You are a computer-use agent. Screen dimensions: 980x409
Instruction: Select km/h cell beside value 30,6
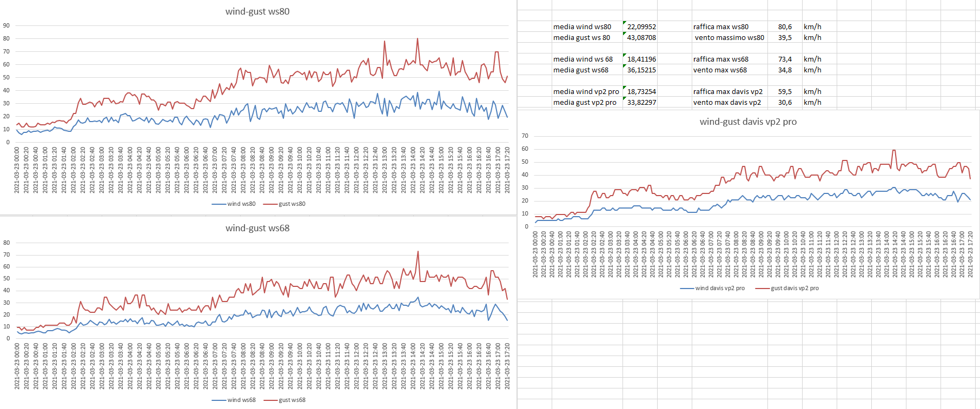(819, 102)
